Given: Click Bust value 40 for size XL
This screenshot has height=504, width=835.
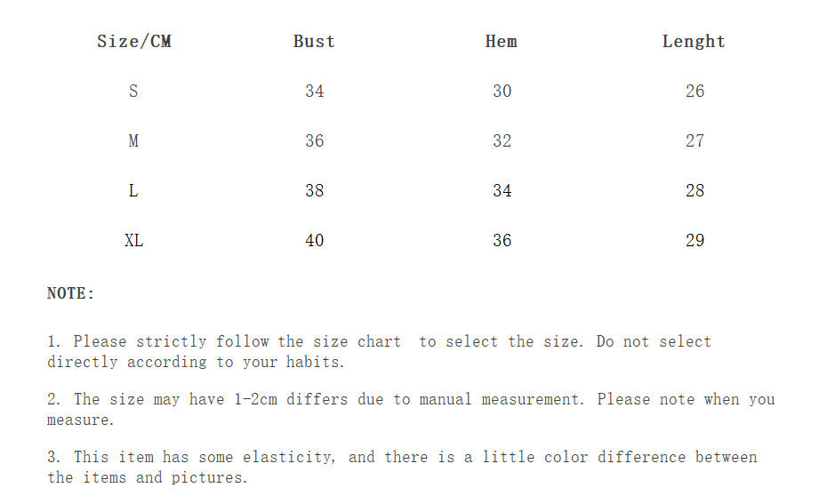Looking at the screenshot, I should click(x=315, y=241).
